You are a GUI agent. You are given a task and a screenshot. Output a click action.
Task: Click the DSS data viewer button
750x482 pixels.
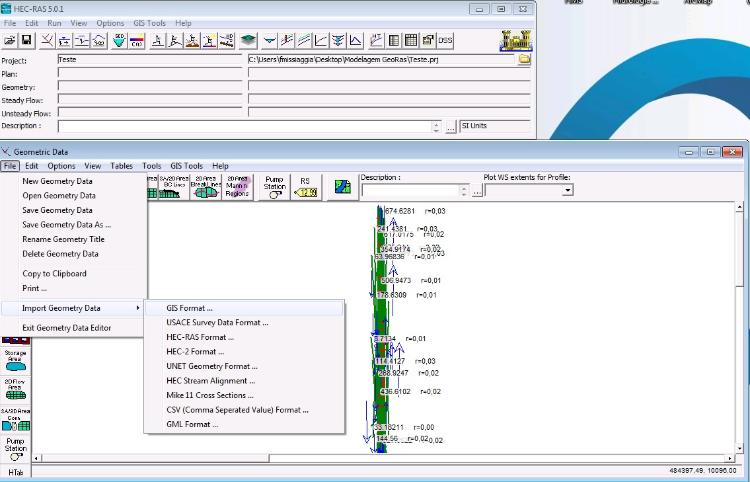tap(445, 41)
